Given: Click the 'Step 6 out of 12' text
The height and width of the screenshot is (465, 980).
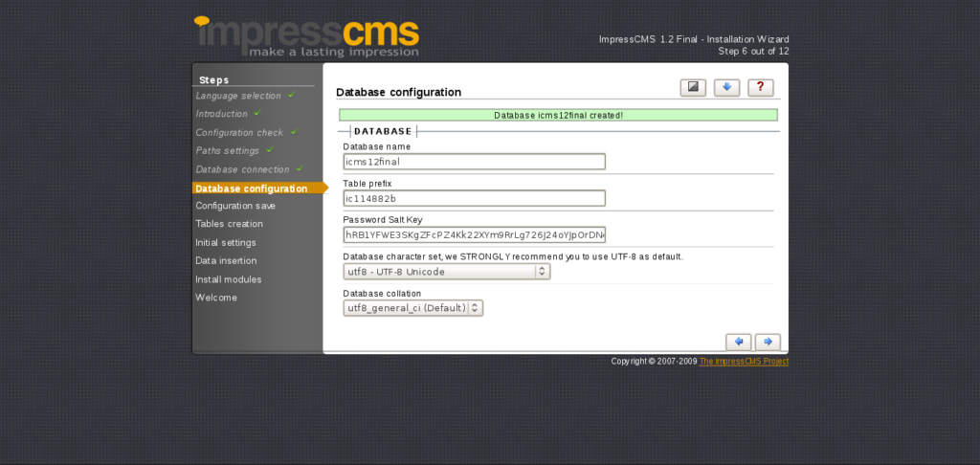Looking at the screenshot, I should (x=753, y=52).
